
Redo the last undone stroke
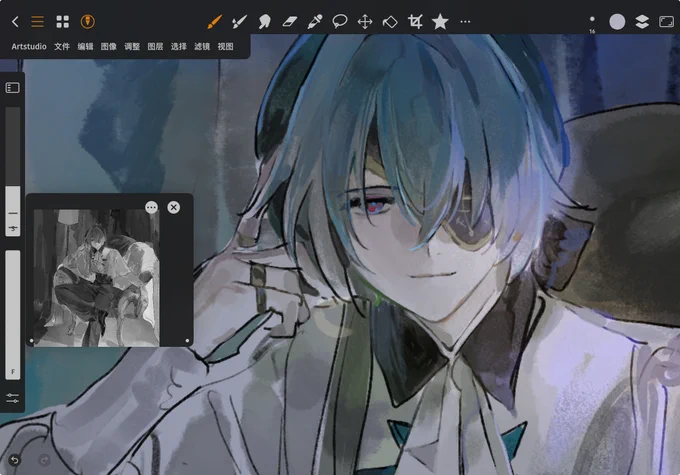click(44, 460)
